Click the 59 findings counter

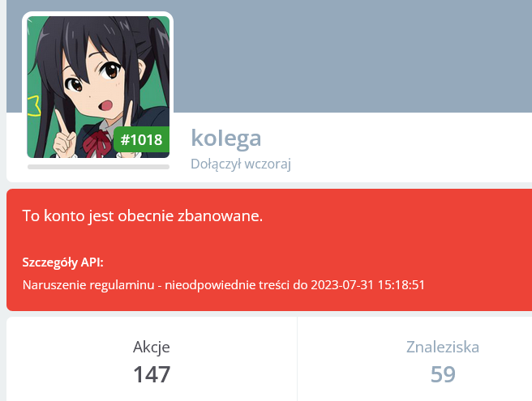tap(443, 374)
